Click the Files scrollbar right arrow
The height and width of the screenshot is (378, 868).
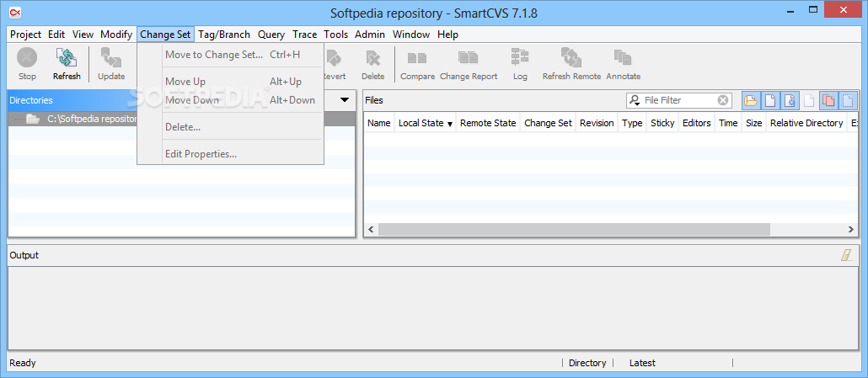tap(851, 229)
